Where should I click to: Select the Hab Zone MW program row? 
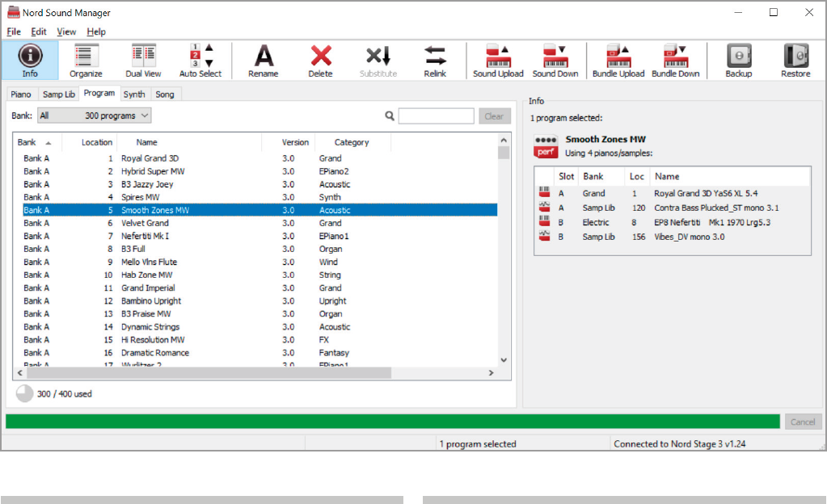[259, 275]
